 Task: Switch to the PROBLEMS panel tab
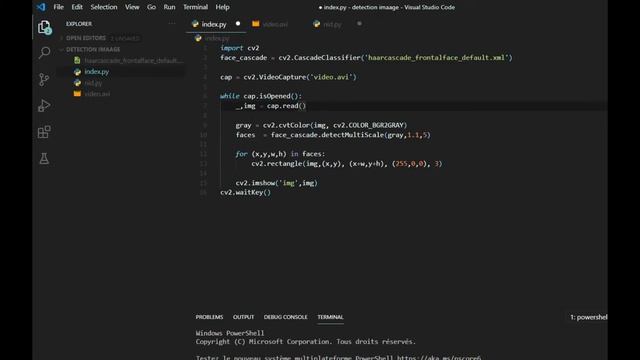[x=209, y=317]
